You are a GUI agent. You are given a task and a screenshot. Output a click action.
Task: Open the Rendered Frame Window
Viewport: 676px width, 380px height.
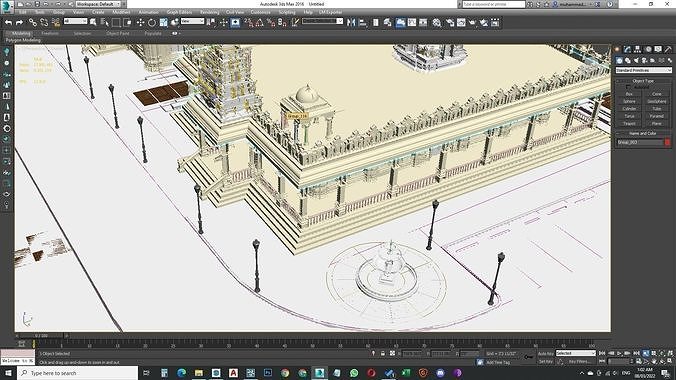point(461,22)
